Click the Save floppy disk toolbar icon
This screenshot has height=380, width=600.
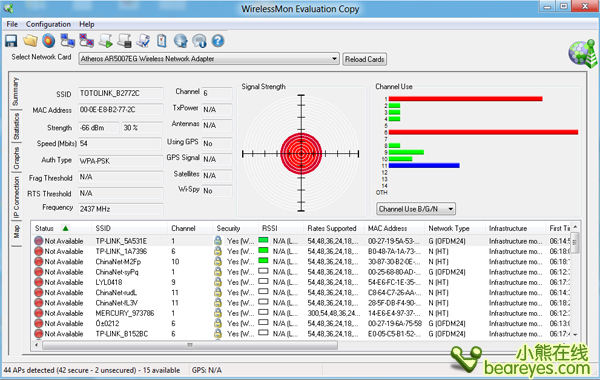click(x=11, y=41)
